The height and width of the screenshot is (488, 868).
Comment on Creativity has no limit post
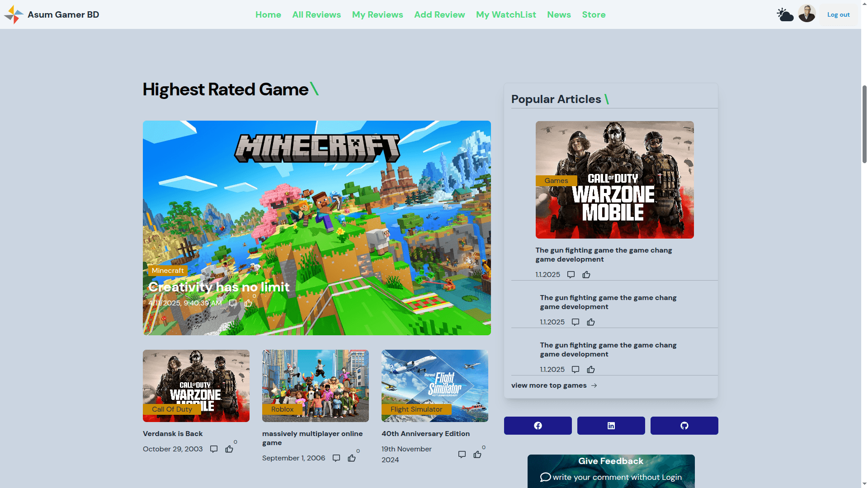click(233, 303)
